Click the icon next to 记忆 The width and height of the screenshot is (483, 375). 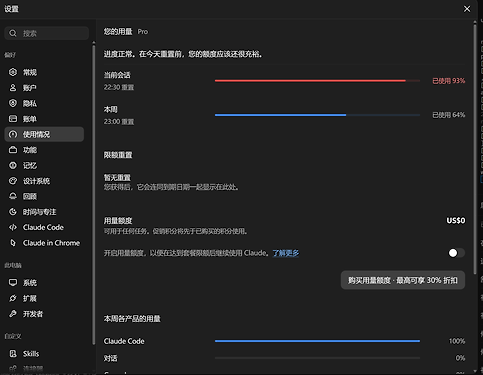[x=13, y=165]
